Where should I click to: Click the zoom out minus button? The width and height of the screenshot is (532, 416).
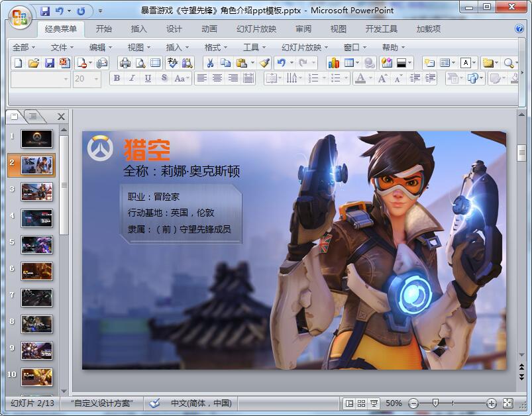coord(413,403)
